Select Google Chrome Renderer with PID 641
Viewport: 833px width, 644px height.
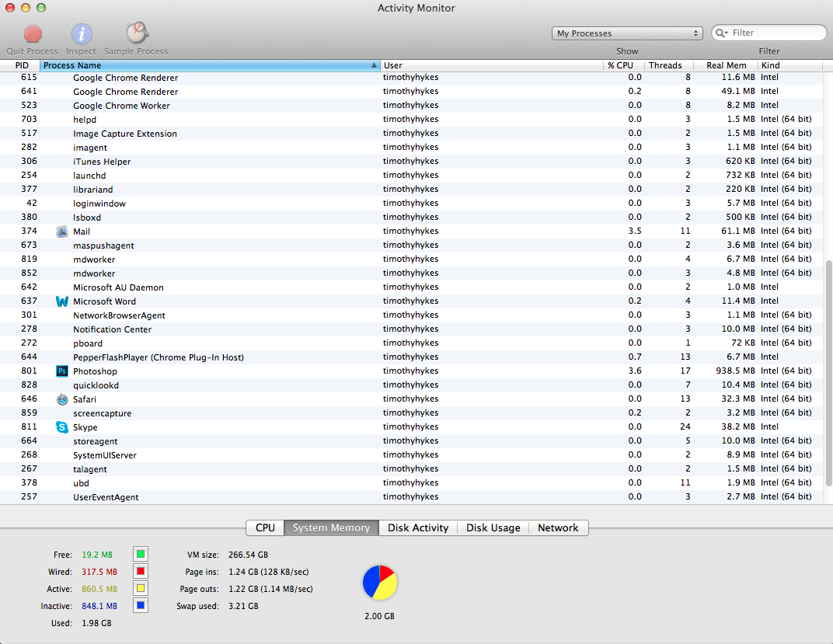[x=412, y=92]
